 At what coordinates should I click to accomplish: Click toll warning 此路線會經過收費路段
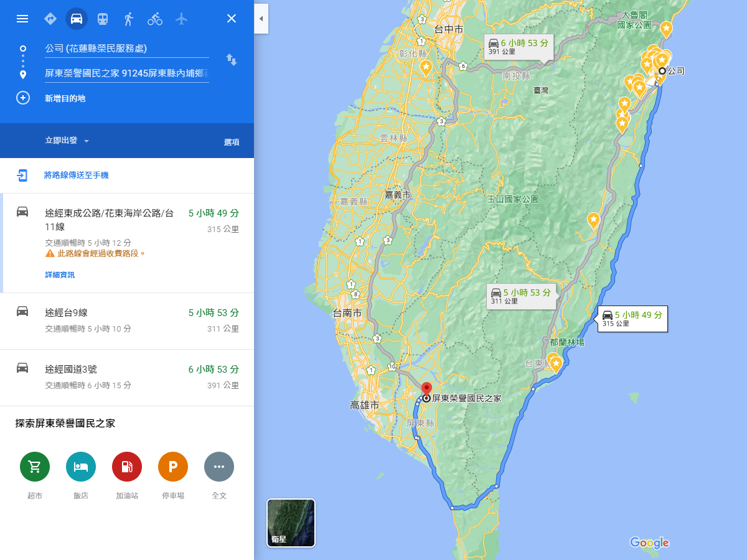pyautogui.click(x=96, y=254)
